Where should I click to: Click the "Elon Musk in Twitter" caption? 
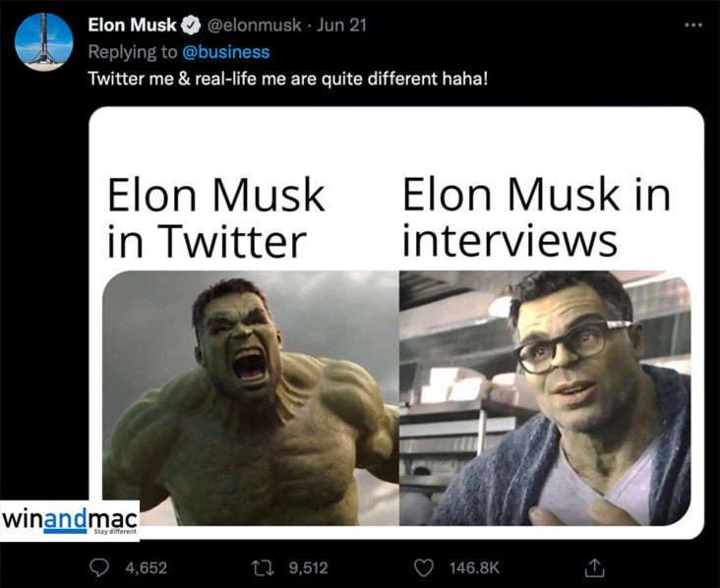point(214,217)
